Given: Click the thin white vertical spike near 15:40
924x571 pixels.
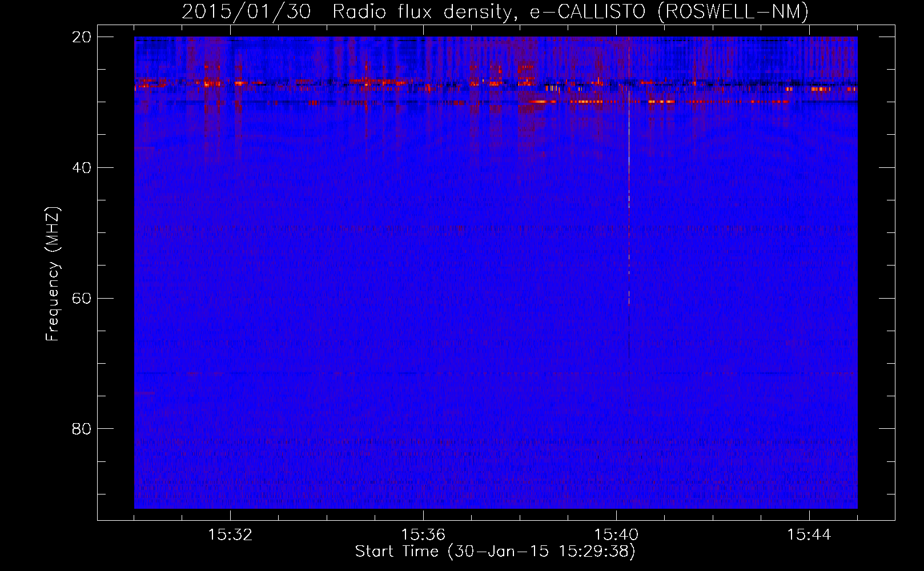Looking at the screenshot, I should coord(629,171).
